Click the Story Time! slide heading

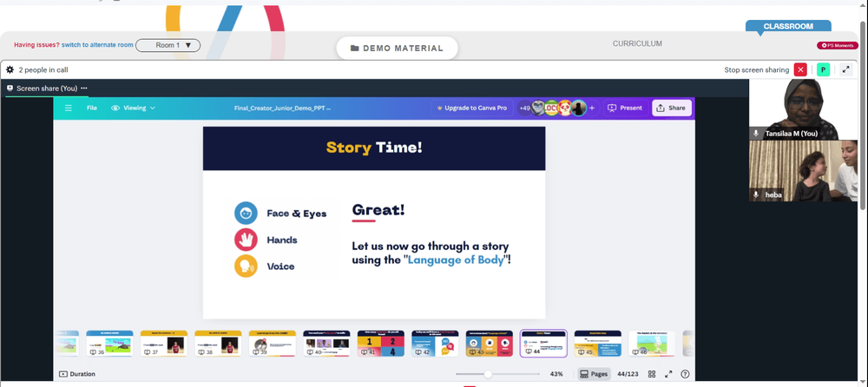[374, 148]
